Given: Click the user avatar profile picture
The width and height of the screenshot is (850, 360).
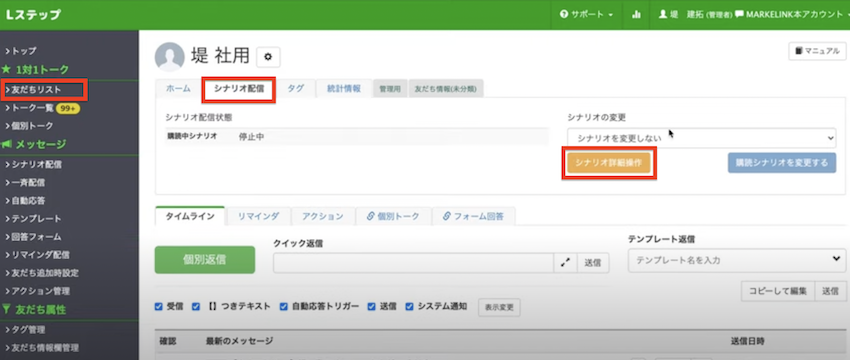Looking at the screenshot, I should (x=169, y=56).
